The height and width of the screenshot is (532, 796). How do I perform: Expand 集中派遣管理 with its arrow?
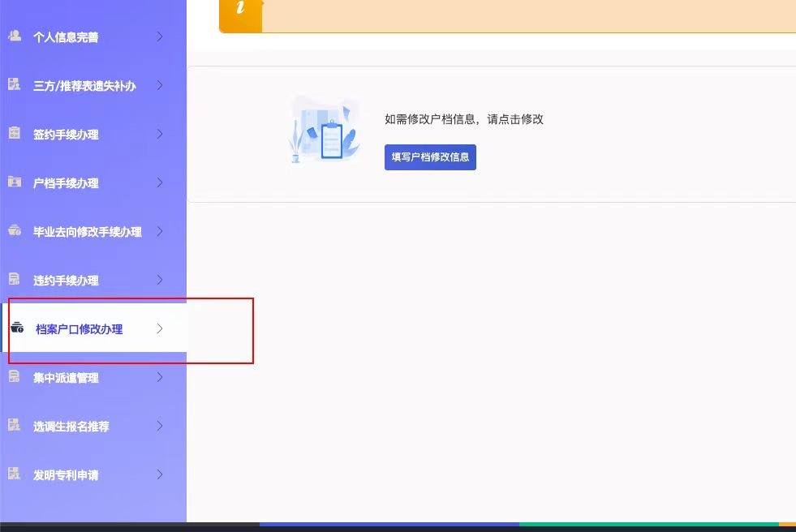160,377
